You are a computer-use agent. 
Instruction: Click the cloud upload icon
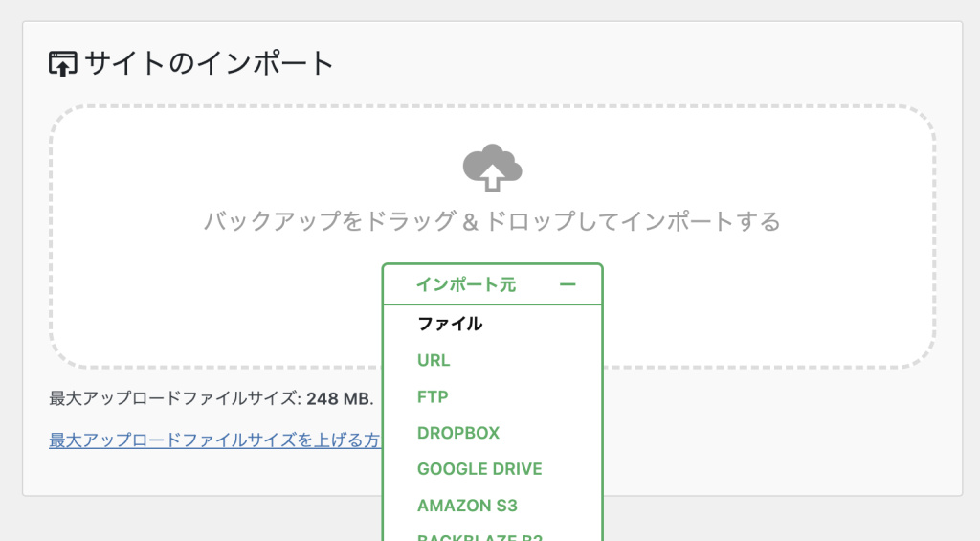point(492,169)
